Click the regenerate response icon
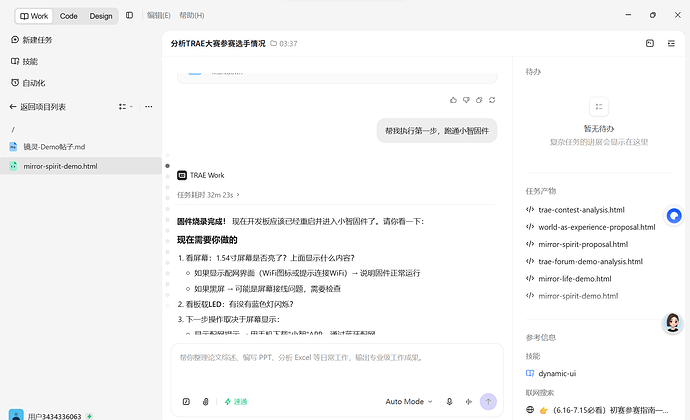 (x=492, y=100)
